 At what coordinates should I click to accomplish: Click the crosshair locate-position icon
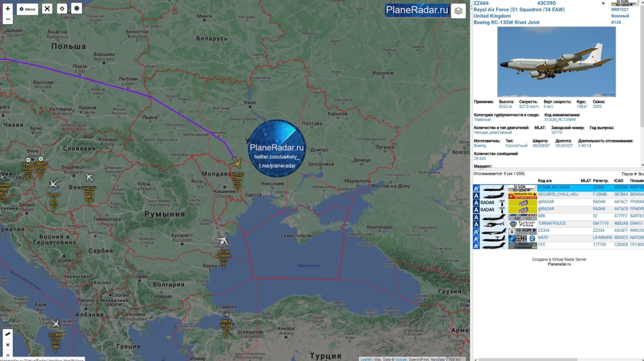62,9
